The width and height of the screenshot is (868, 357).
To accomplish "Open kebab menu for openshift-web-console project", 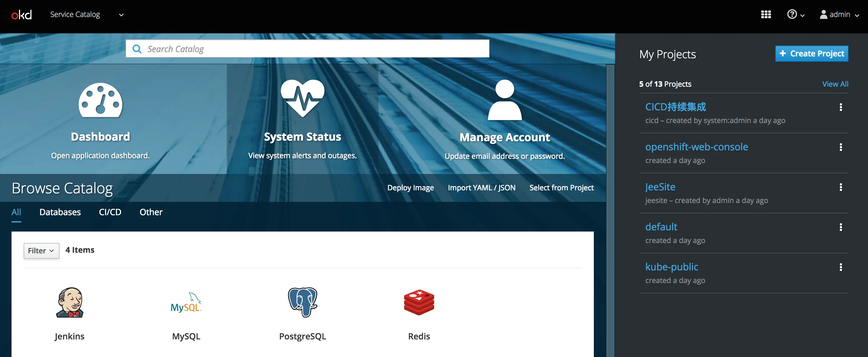I will [840, 147].
